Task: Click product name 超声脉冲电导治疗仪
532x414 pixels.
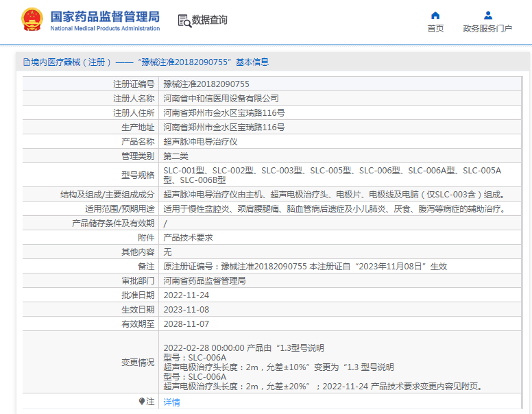Action: 200,141
